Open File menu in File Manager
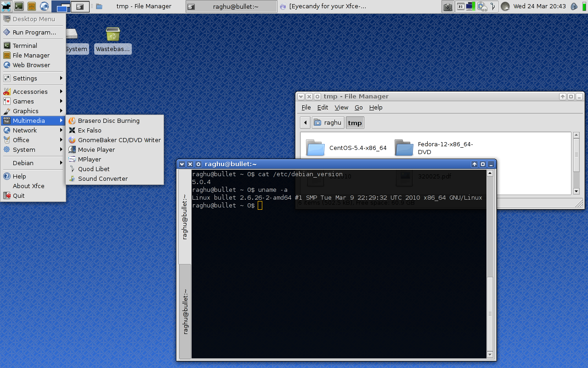 coord(306,107)
